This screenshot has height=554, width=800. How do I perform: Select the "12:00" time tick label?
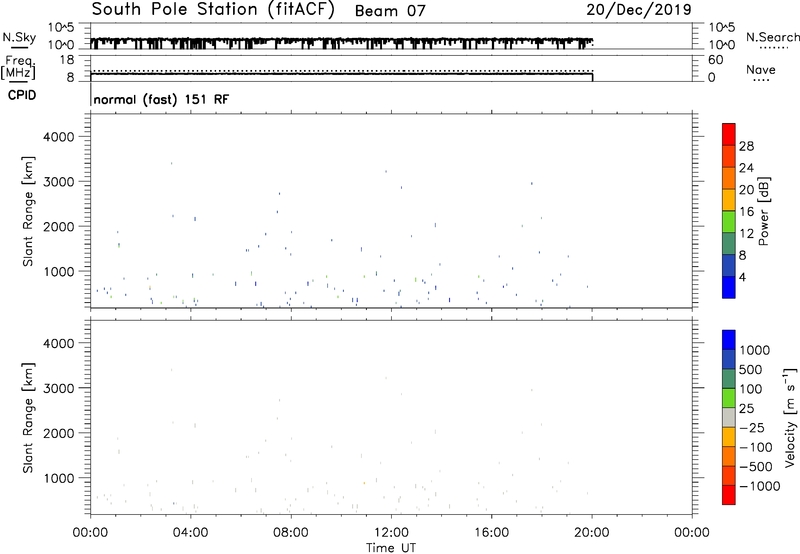[391, 533]
